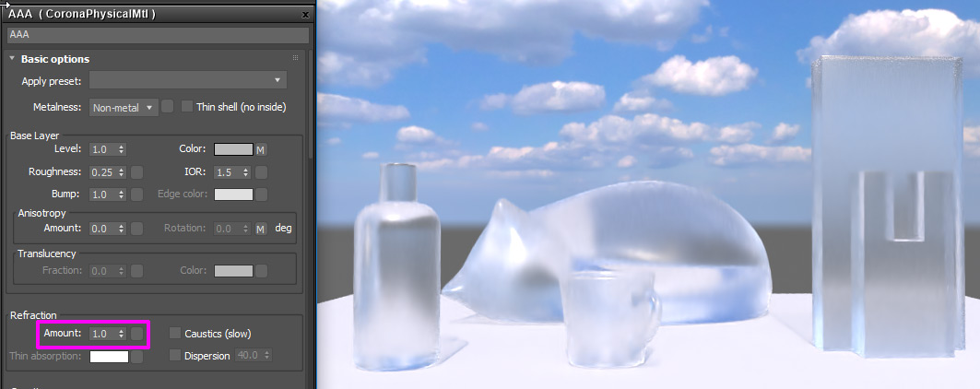
Task: Adjust the Bump spinner arrows
Action: (122, 194)
